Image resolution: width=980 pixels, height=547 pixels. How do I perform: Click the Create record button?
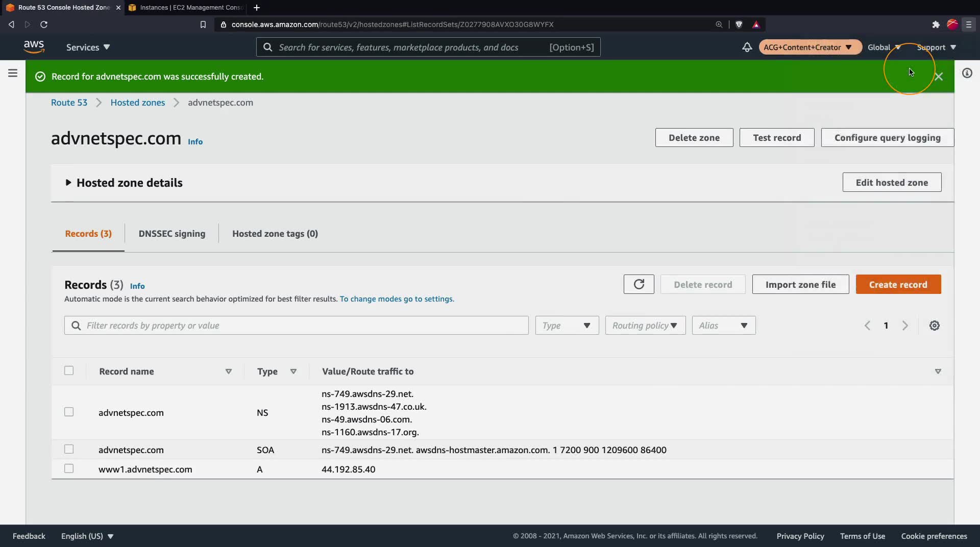coord(898,284)
